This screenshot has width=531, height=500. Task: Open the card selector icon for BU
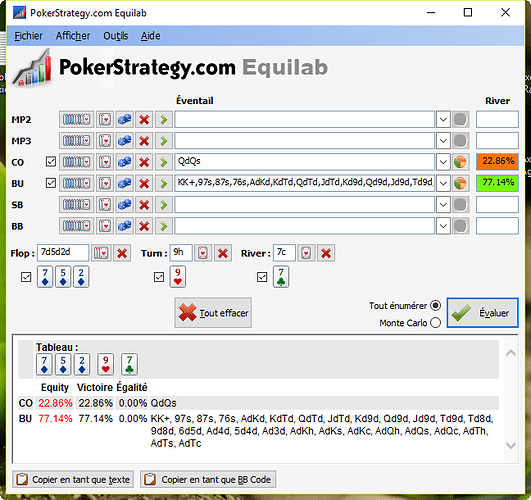coord(105,183)
